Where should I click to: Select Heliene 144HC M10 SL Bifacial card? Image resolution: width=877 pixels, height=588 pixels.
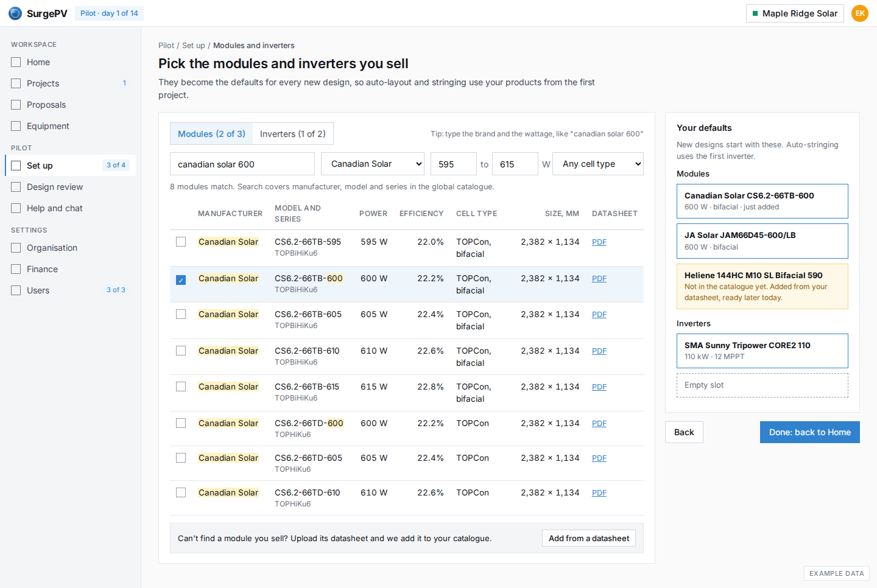click(763, 286)
